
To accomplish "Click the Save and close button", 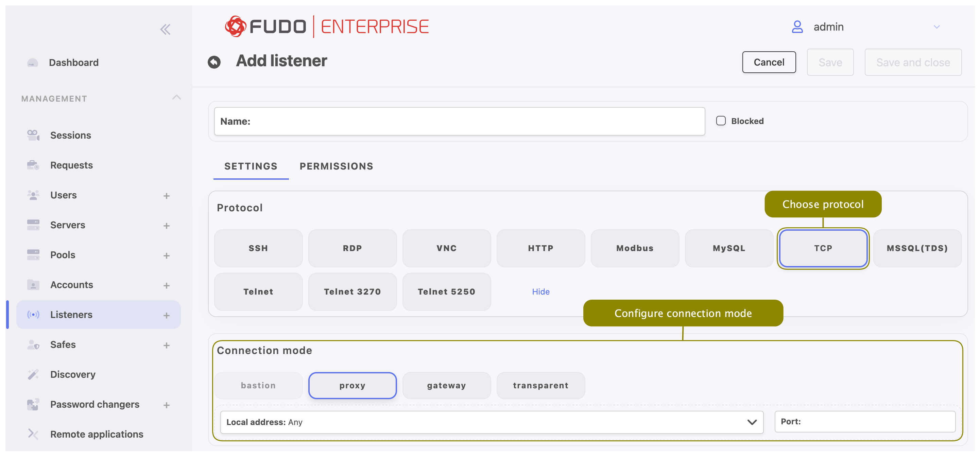I will pyautogui.click(x=913, y=62).
